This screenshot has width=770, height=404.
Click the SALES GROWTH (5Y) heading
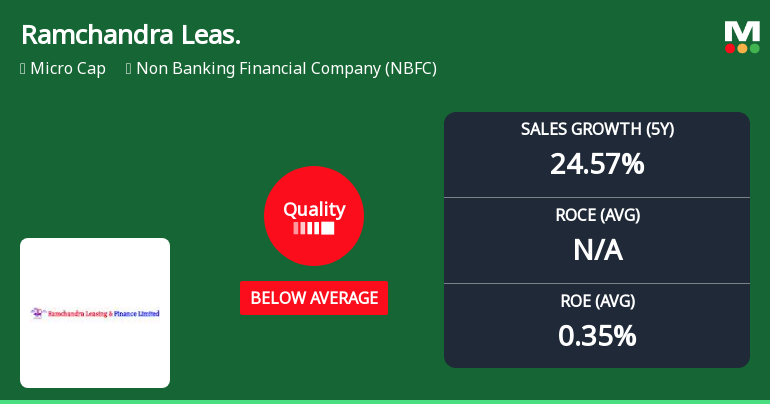[x=597, y=129]
